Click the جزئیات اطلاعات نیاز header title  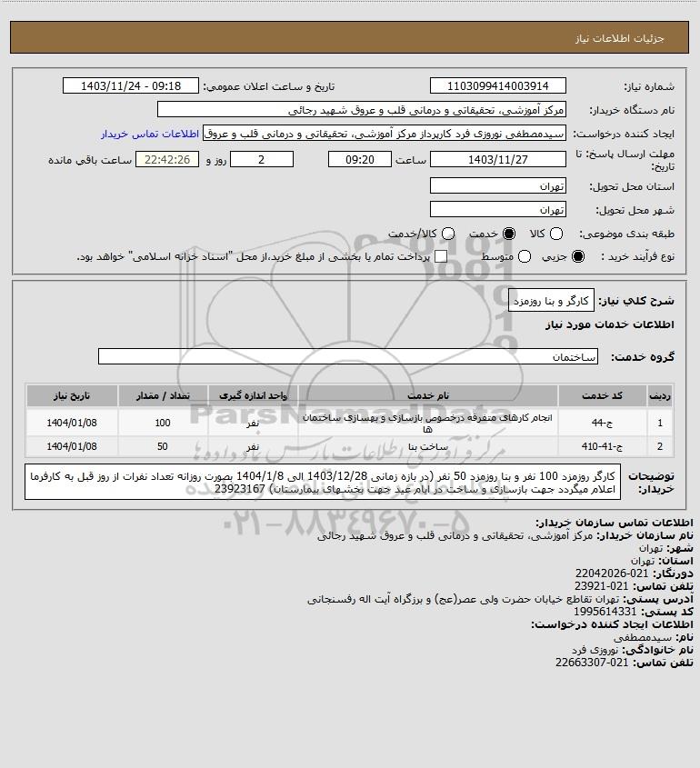tap(620, 38)
